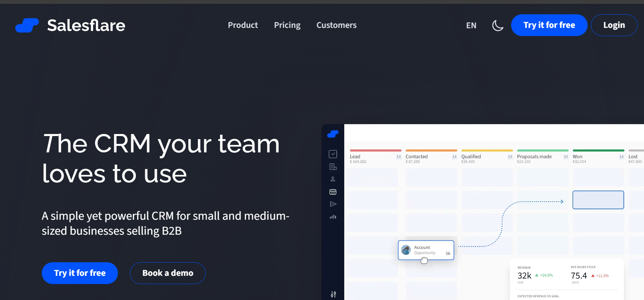
Task: Go to the Pricing page
Action: click(287, 25)
